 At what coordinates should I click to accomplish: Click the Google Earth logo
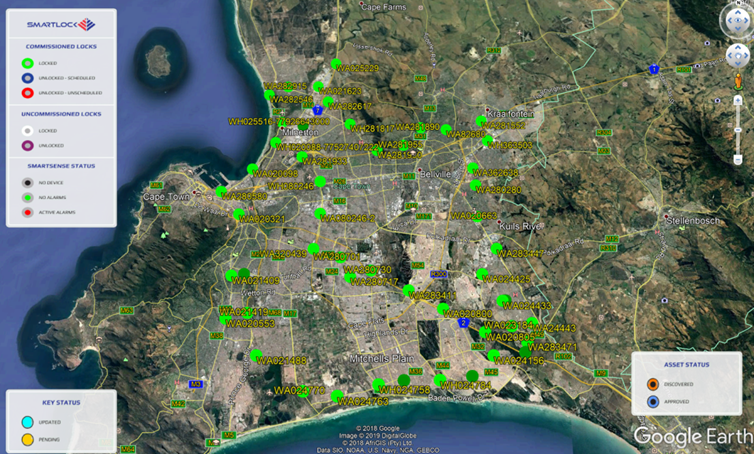[690, 436]
